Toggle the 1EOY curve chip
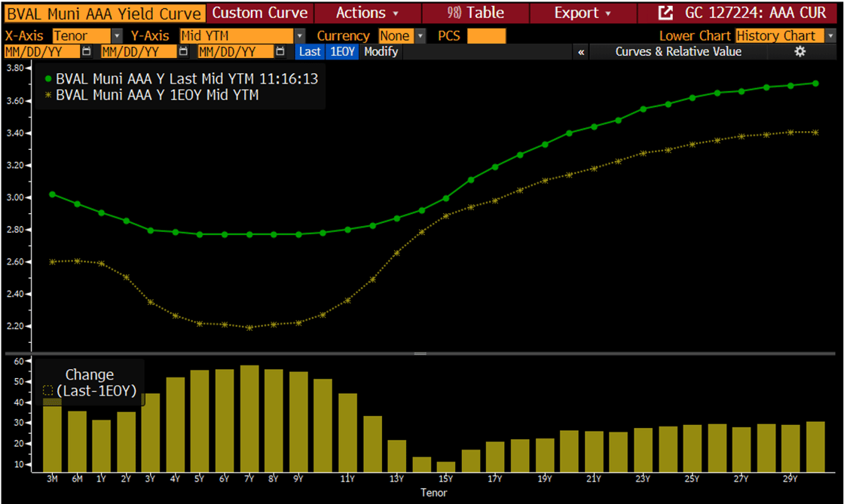Viewport: 844px width, 504px height. [342, 52]
